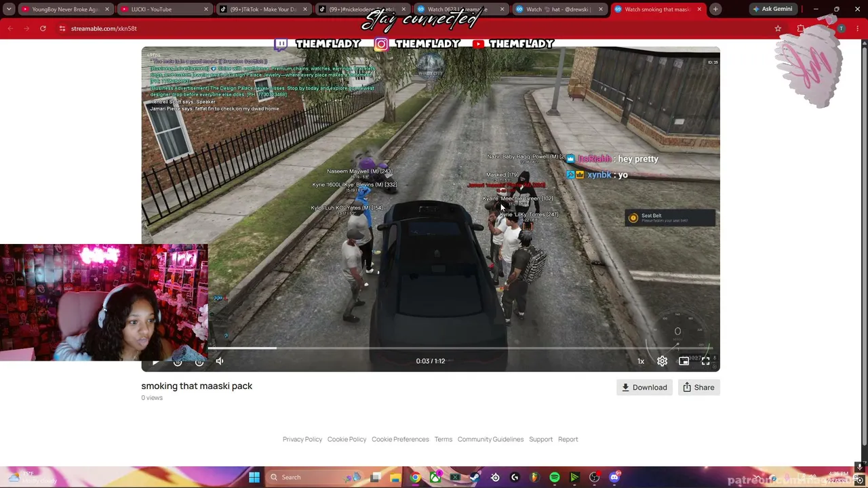Switch to TikTok Make Your Day tab

tap(262, 9)
